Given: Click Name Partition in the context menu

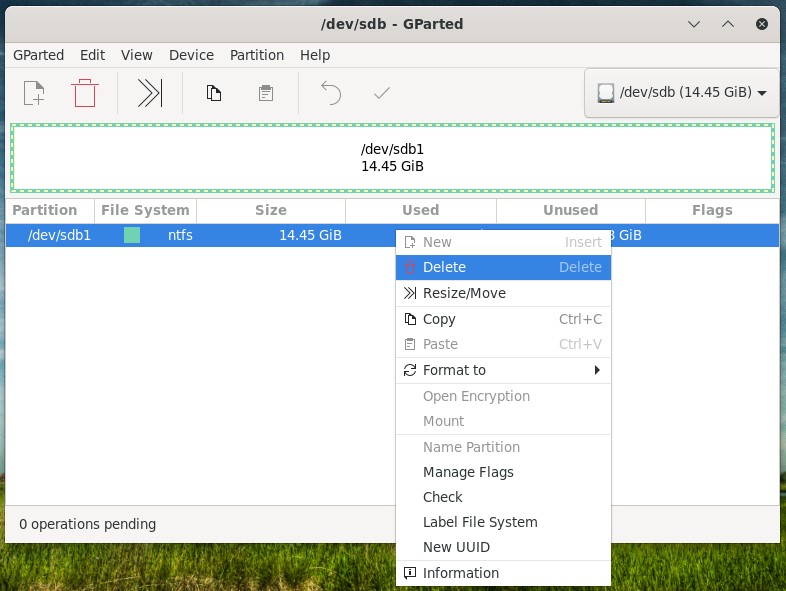Looking at the screenshot, I should (x=503, y=447).
